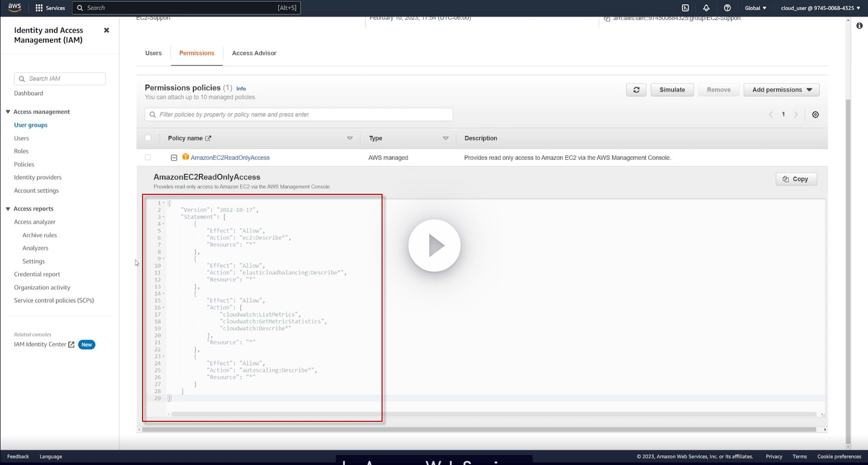Click the IAM Identity Center external link icon
The height and width of the screenshot is (465, 868).
coord(71,344)
